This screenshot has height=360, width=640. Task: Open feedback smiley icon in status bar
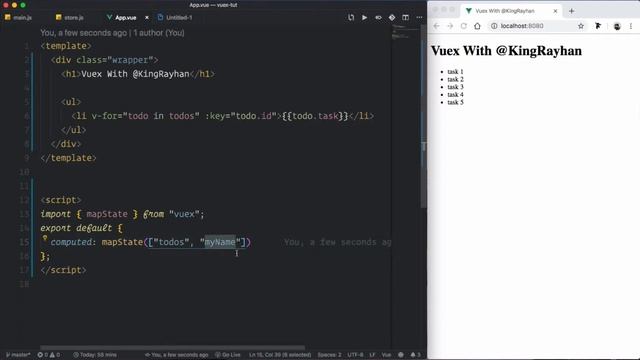tap(401, 355)
